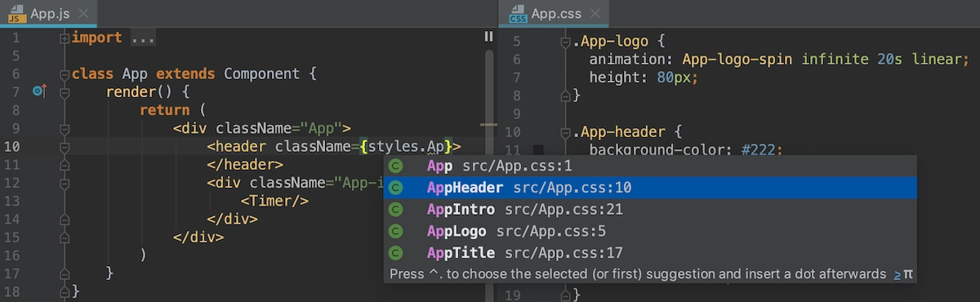Close the App.css tab
This screenshot has width=980, height=302.
pos(595,14)
